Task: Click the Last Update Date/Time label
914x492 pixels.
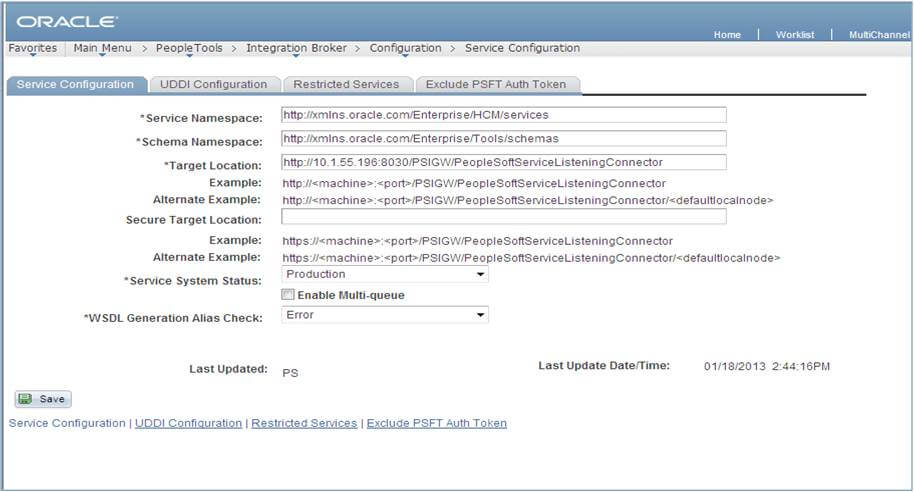Action: [604, 366]
